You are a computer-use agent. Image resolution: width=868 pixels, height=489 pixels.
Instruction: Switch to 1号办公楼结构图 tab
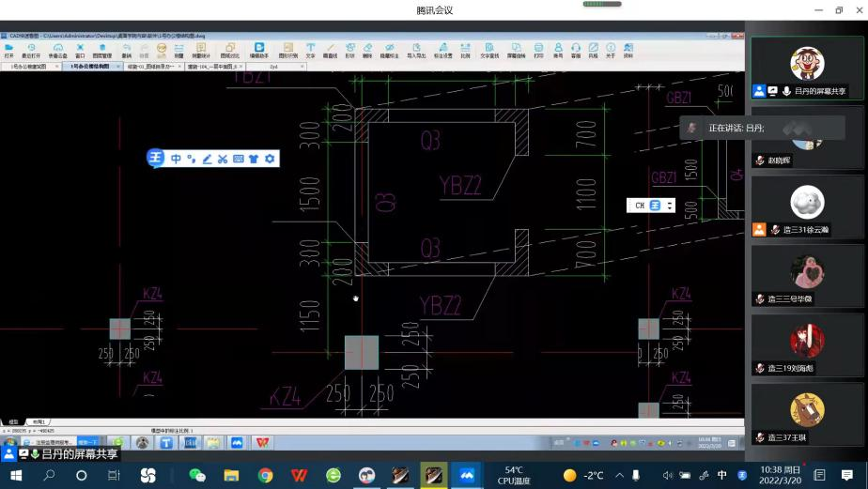click(x=90, y=67)
